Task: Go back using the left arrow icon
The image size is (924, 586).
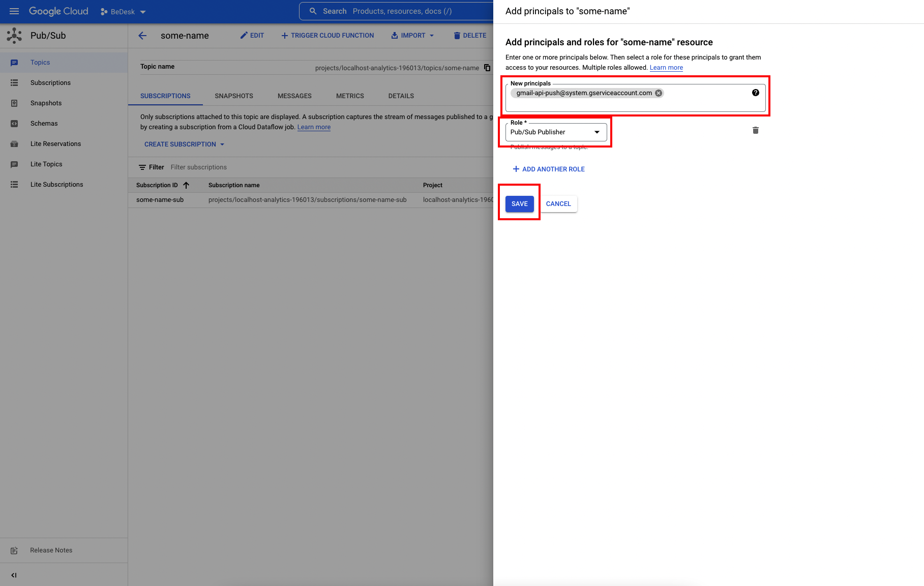Action: (142, 36)
